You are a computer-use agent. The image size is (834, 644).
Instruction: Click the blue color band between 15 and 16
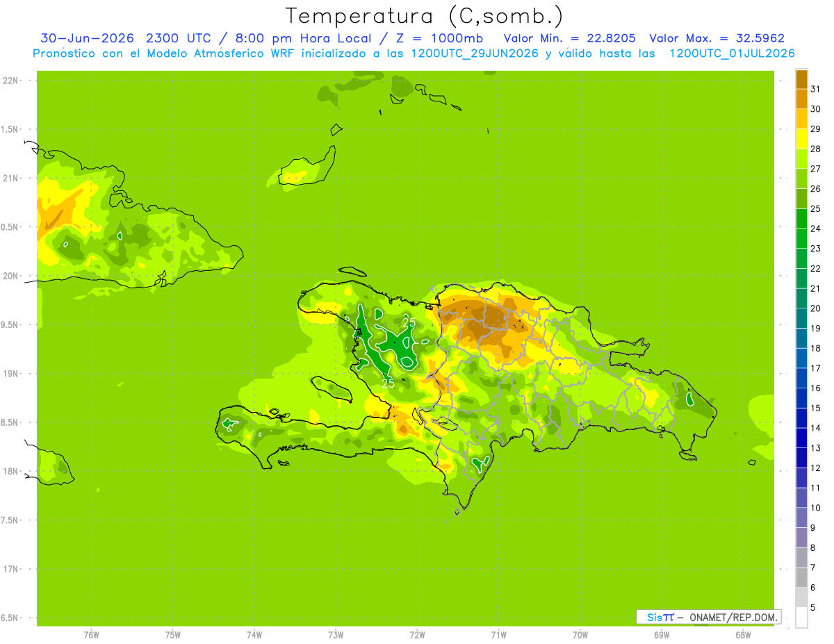[x=801, y=398]
